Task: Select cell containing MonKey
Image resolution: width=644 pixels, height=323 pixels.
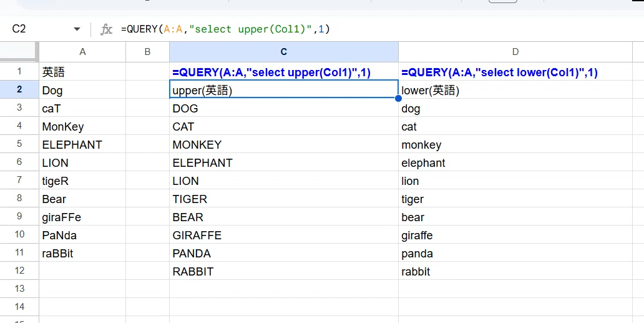Action: point(82,126)
